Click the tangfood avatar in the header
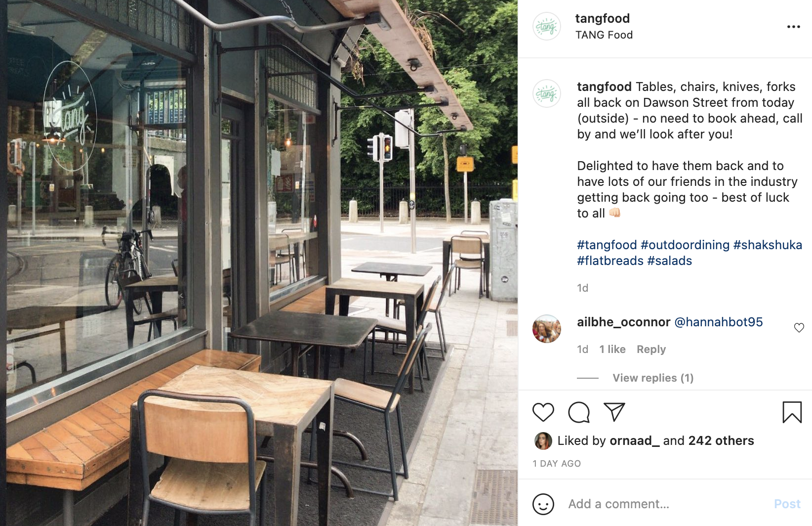812x526 pixels. click(547, 26)
